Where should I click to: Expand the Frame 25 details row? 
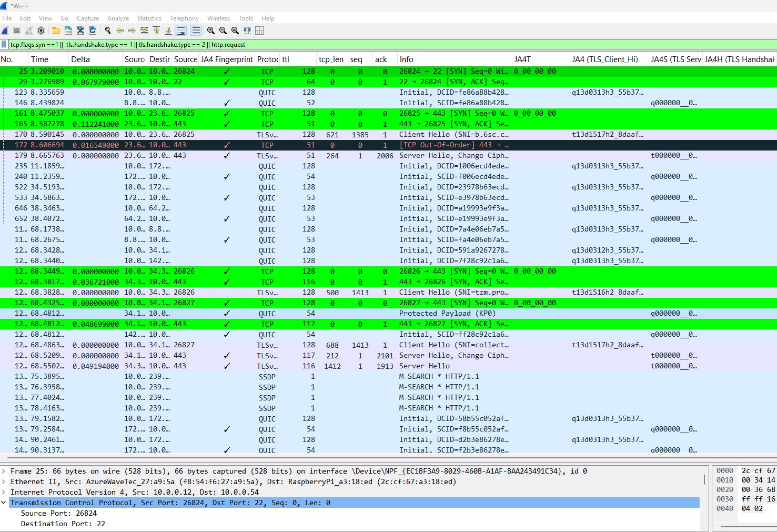(4, 471)
